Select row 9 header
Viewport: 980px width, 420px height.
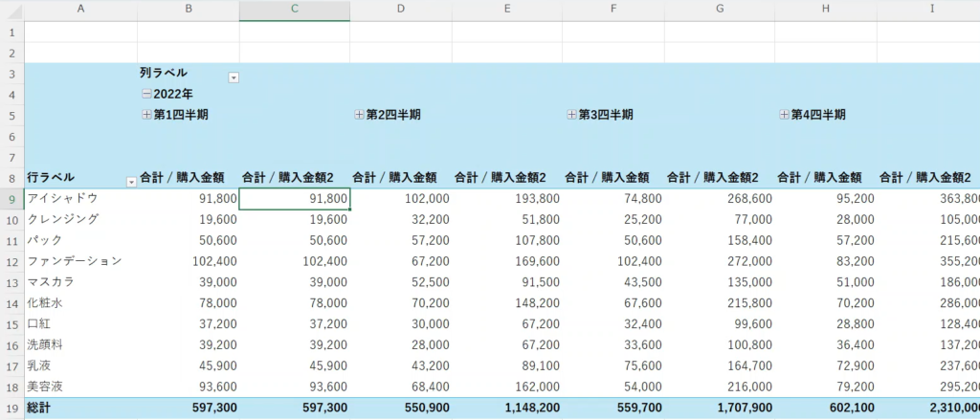tap(11, 198)
